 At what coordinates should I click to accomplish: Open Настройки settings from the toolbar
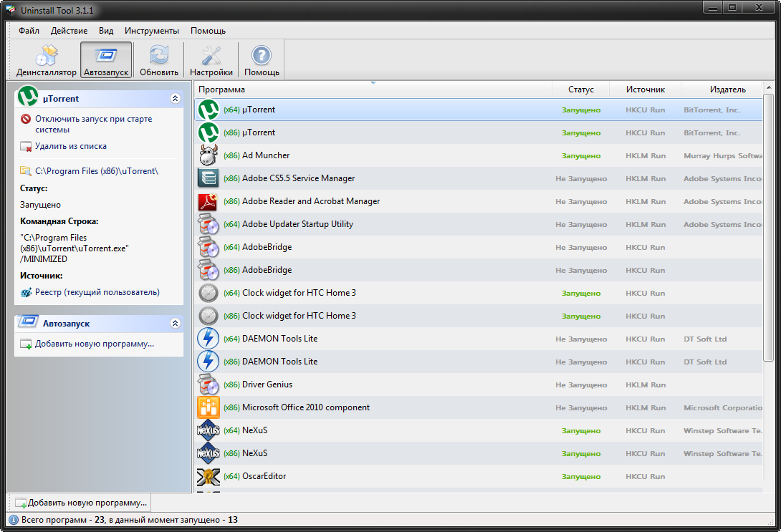click(211, 60)
